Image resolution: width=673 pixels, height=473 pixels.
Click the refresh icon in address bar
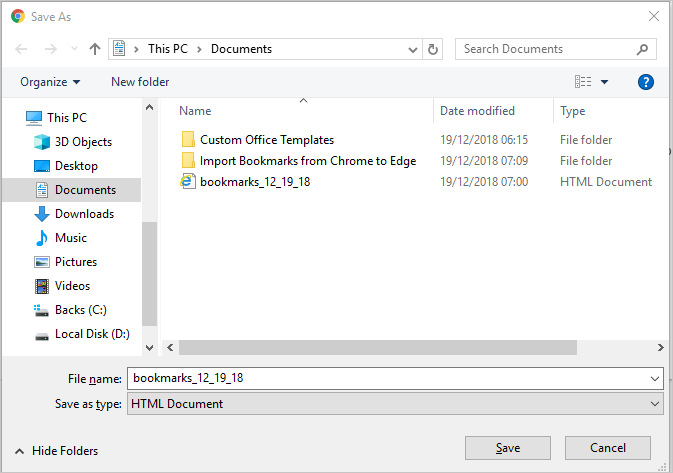coord(433,49)
